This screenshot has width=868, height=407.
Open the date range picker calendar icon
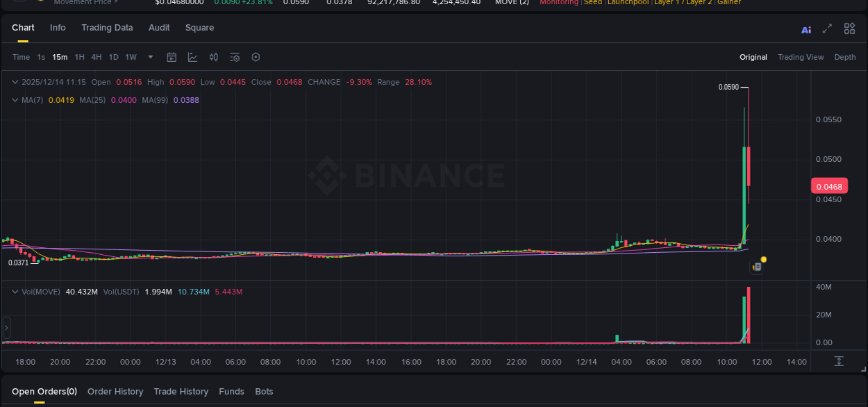point(172,57)
